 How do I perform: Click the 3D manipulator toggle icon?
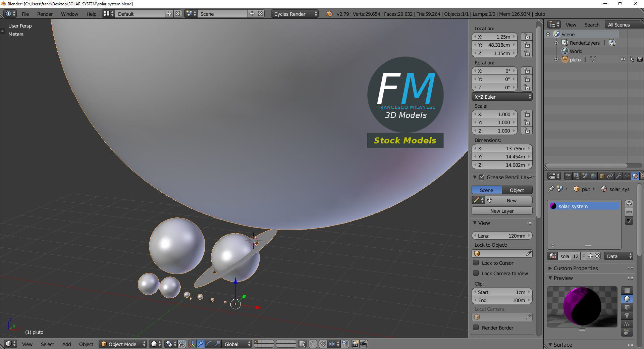tap(192, 344)
